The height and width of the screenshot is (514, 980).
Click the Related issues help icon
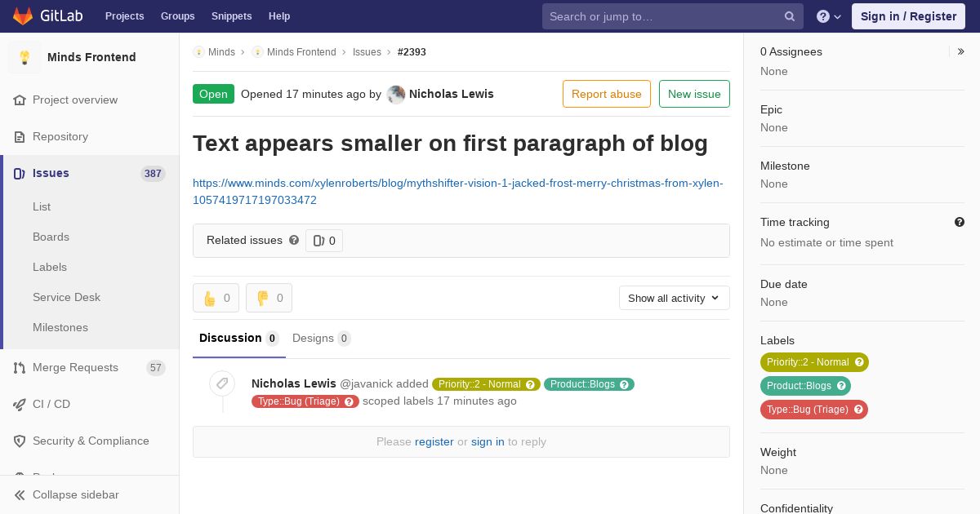click(294, 241)
